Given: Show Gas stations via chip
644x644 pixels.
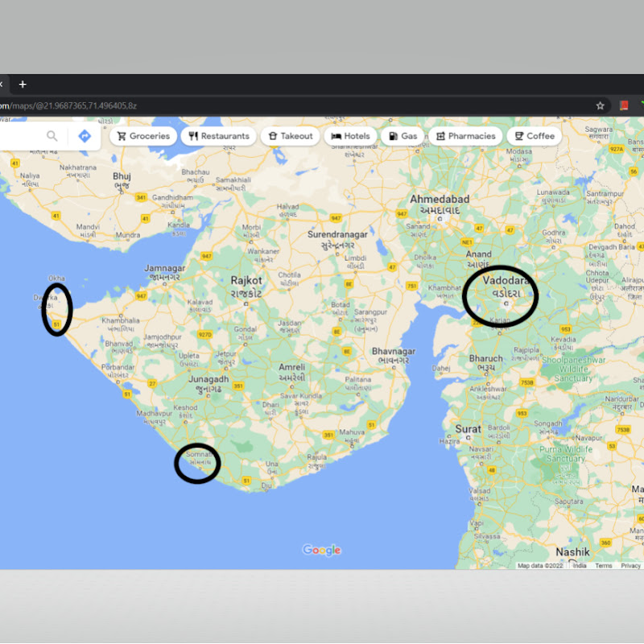Looking at the screenshot, I should pyautogui.click(x=402, y=136).
